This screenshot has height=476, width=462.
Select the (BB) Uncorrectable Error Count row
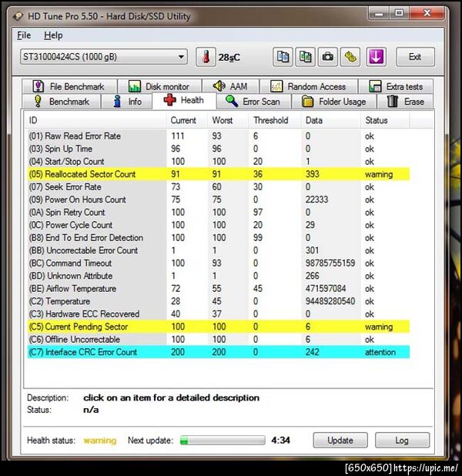tap(218, 250)
